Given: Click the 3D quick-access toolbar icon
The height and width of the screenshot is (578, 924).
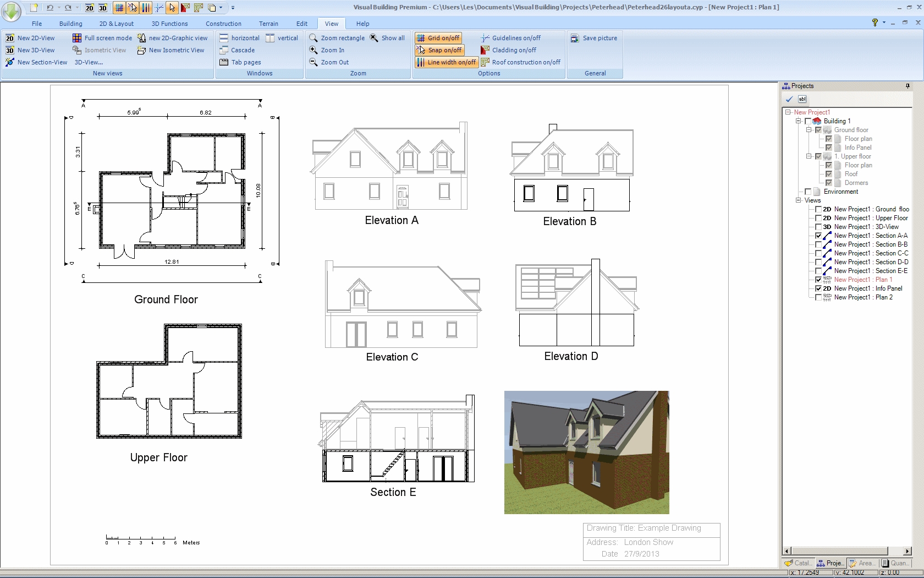Looking at the screenshot, I should [x=103, y=9].
